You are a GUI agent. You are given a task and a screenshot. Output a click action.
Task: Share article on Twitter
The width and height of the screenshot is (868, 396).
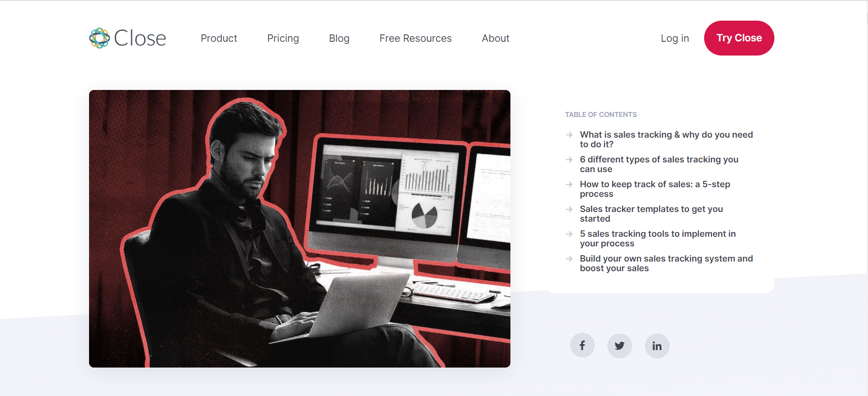619,346
